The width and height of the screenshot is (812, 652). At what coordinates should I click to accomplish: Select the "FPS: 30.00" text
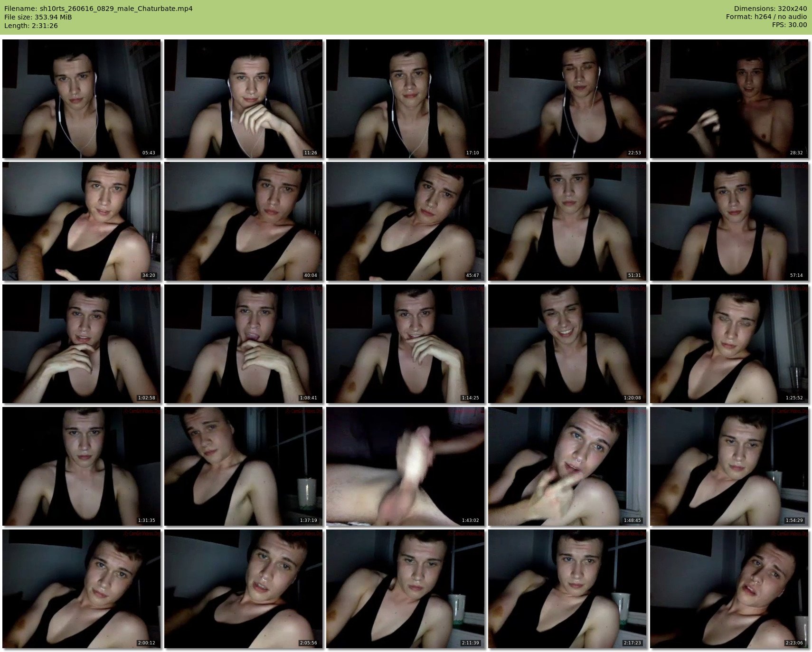coord(789,26)
